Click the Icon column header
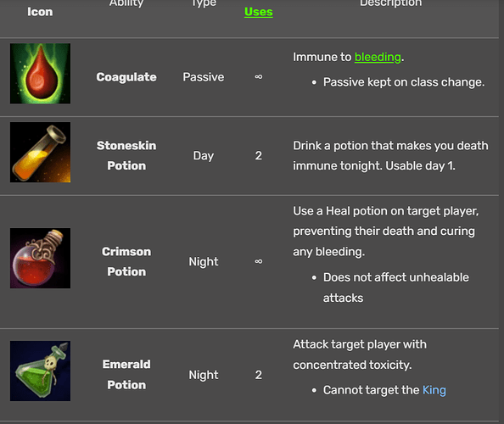Image resolution: width=504 pixels, height=424 pixels. (x=40, y=12)
